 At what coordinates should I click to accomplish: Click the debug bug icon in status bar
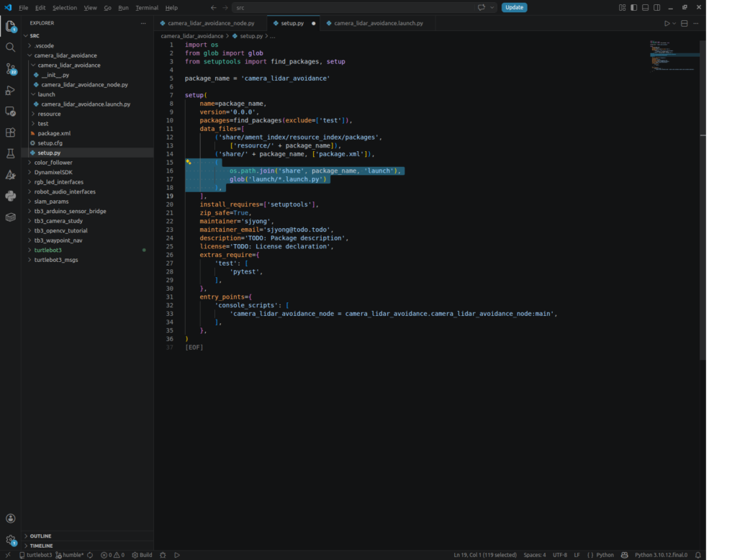(163, 555)
